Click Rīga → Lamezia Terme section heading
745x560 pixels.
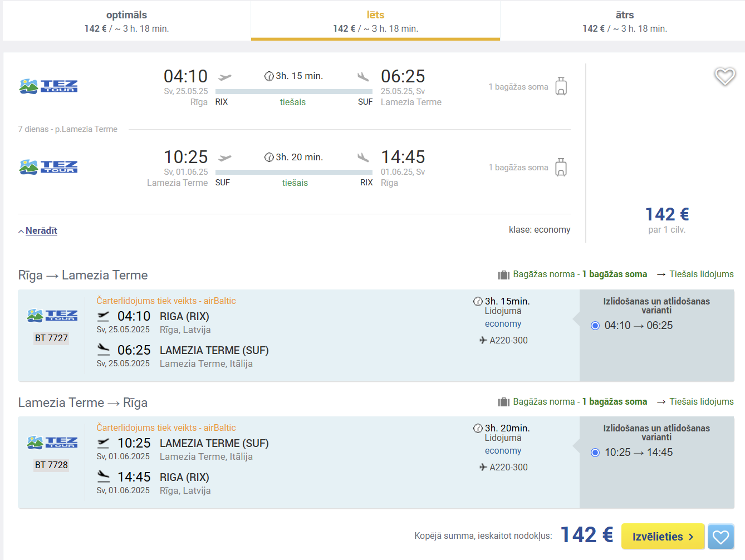coord(83,276)
